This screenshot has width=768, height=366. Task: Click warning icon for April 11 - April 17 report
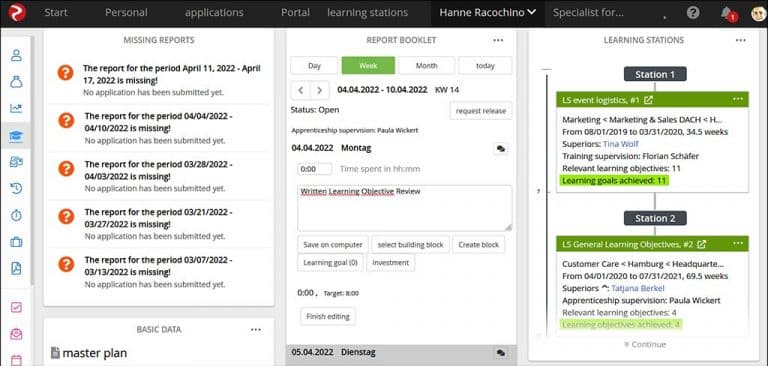[x=65, y=73]
